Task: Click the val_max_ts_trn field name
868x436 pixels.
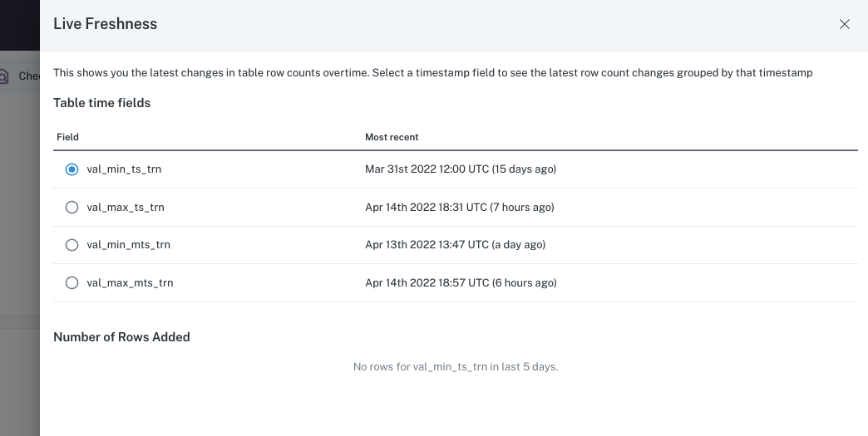Action: click(x=125, y=208)
